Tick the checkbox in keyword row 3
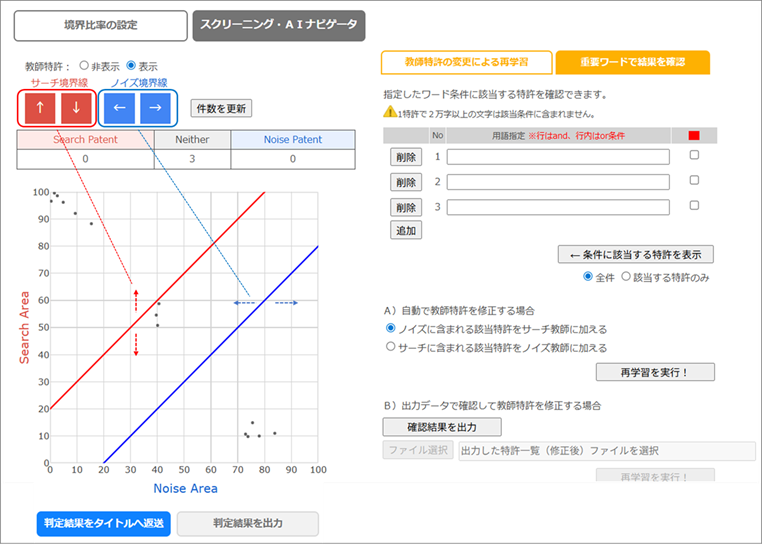This screenshot has height=545, width=762. point(694,206)
